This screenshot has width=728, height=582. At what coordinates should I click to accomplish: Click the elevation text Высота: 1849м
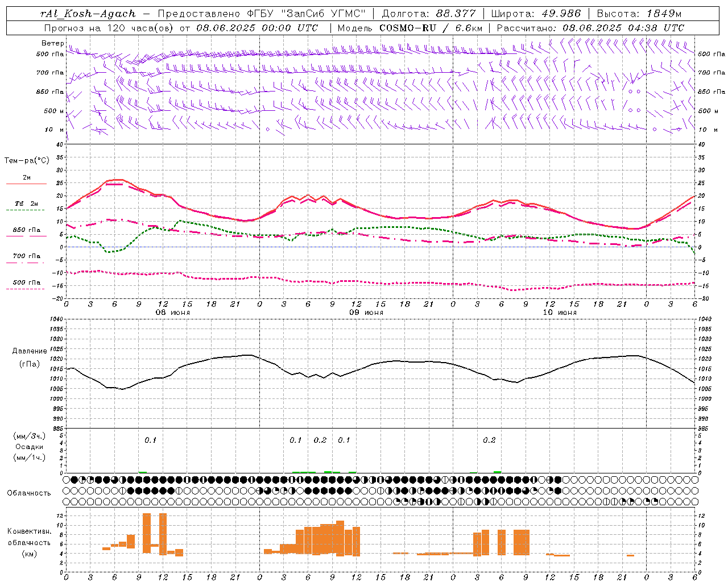pyautogui.click(x=638, y=14)
